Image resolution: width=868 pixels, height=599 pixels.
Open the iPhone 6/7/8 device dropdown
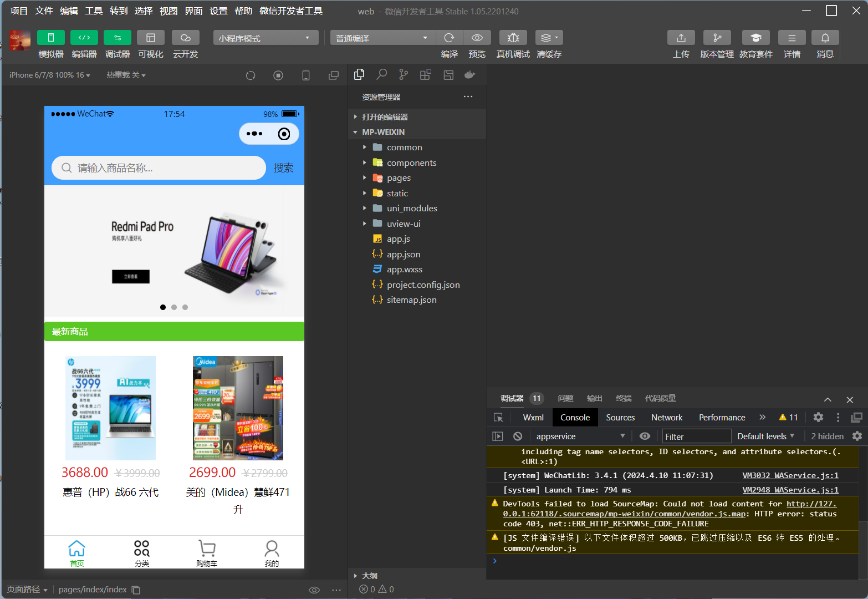click(x=50, y=75)
